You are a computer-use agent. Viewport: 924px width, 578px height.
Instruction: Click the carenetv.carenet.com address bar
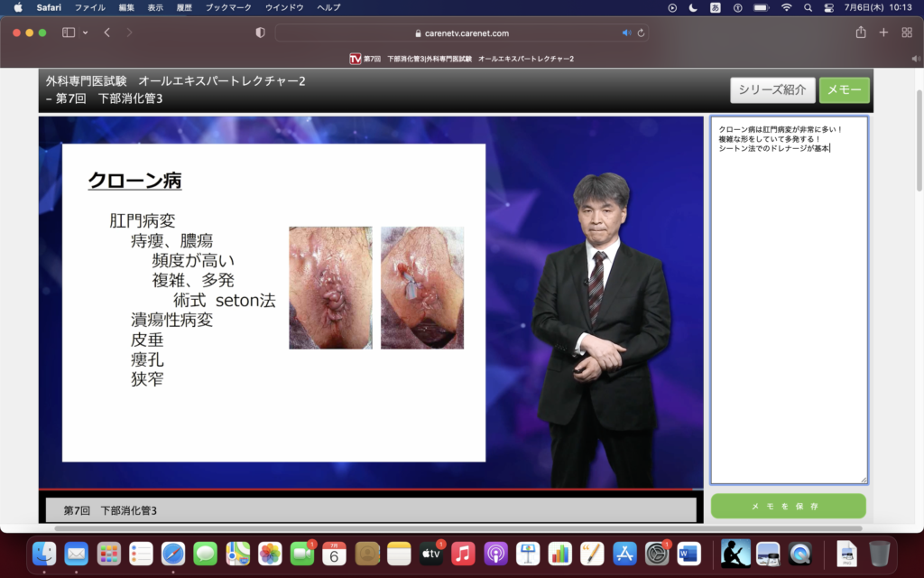pyautogui.click(x=461, y=33)
